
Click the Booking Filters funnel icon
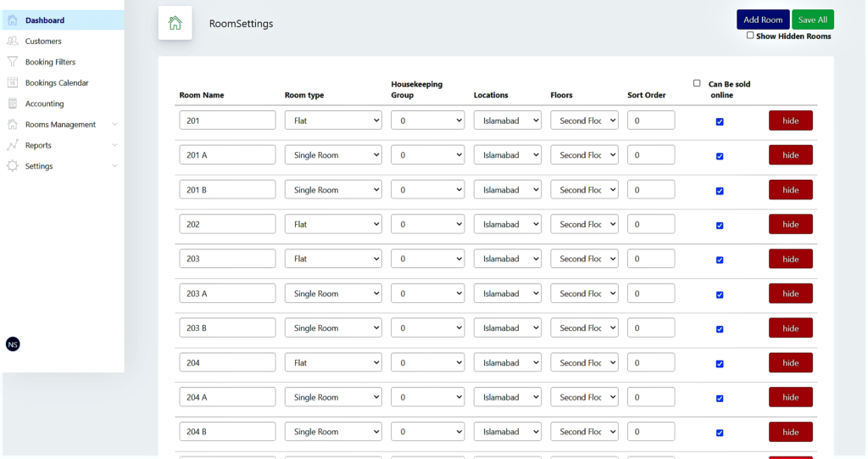[x=12, y=62]
